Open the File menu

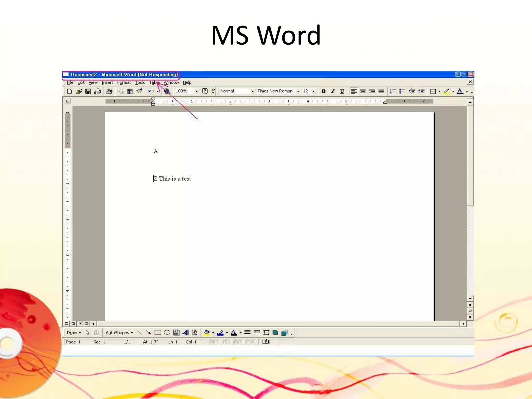(70, 82)
